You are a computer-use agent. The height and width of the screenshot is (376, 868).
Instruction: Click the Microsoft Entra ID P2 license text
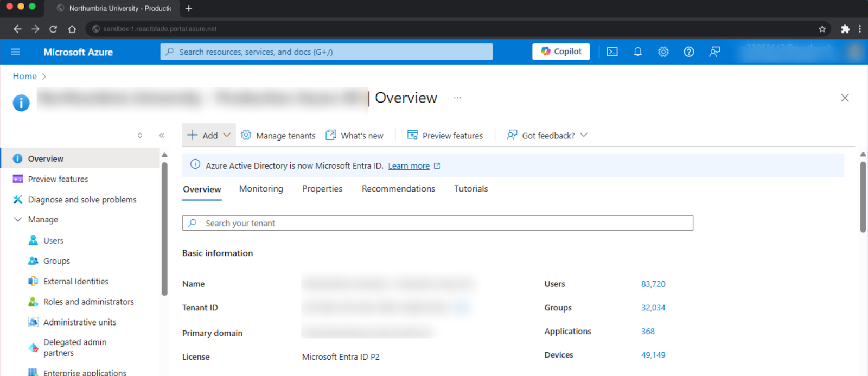341,357
